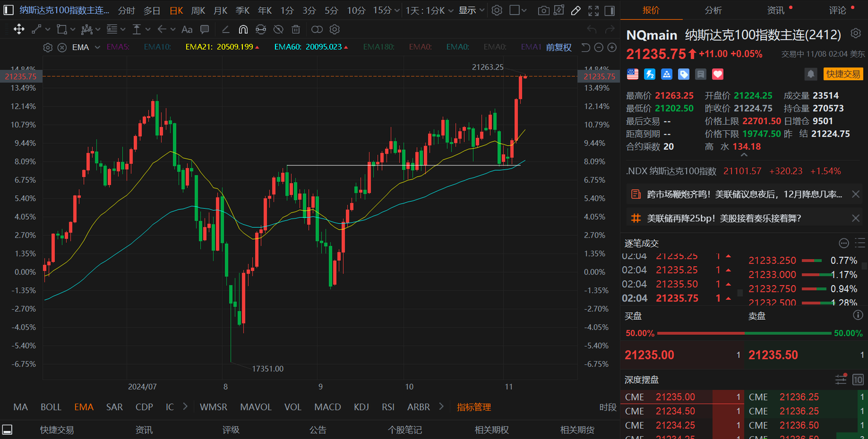Screen dimensions: 868x439
Task: Toggle the EMA5 line display
Action: click(118, 47)
